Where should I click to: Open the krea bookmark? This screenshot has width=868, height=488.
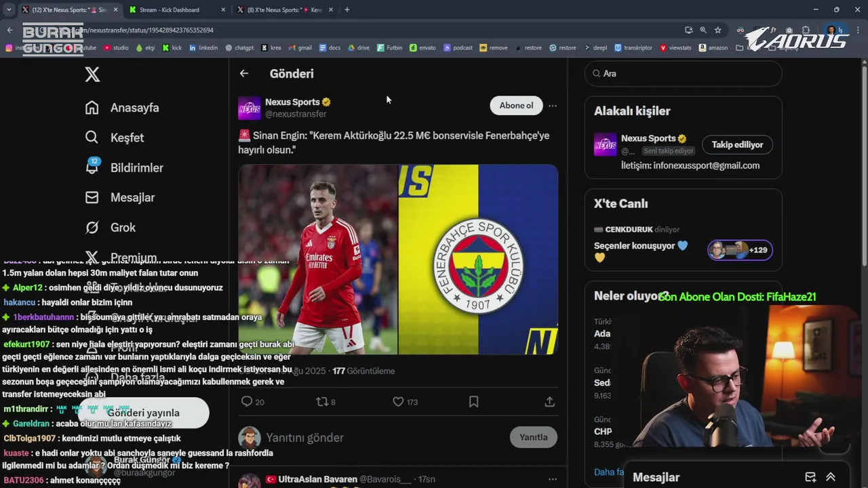tap(271, 48)
